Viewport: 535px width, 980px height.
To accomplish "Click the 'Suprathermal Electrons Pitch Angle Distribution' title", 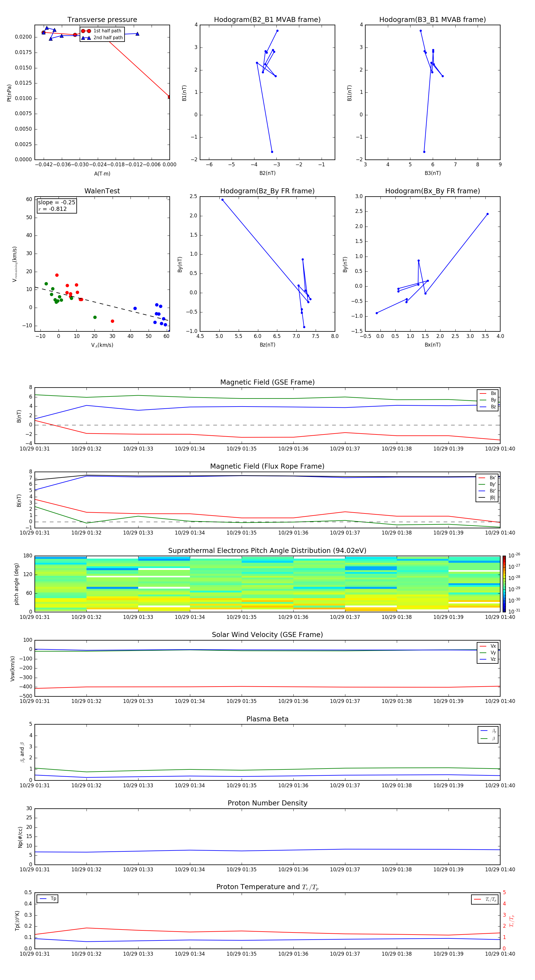I will 267,551.
